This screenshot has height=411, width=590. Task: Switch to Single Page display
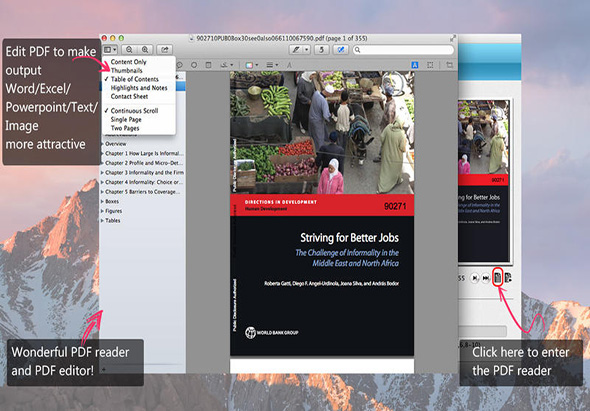pos(126,119)
